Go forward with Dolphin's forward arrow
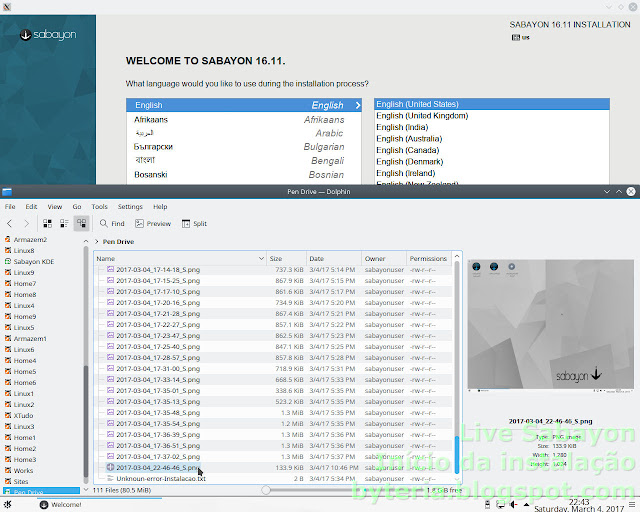Image resolution: width=640 pixels, height=512 pixels. [x=27, y=223]
